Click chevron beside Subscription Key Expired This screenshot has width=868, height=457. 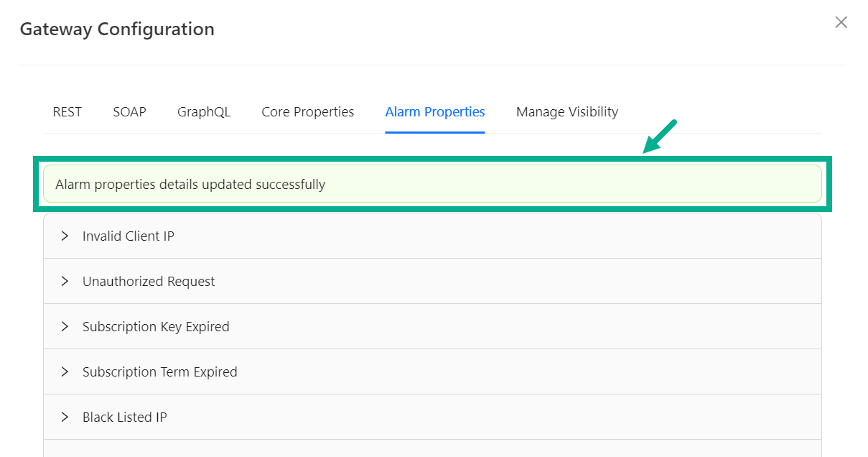coord(65,326)
